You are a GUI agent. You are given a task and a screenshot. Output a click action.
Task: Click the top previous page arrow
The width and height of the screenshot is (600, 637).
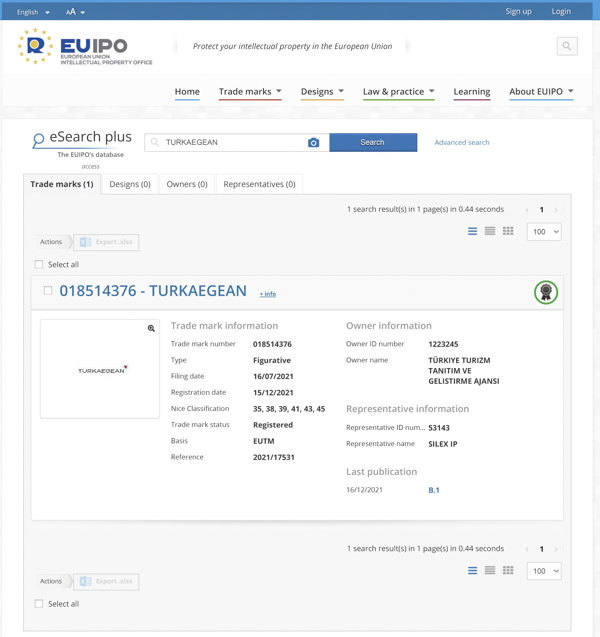(527, 210)
